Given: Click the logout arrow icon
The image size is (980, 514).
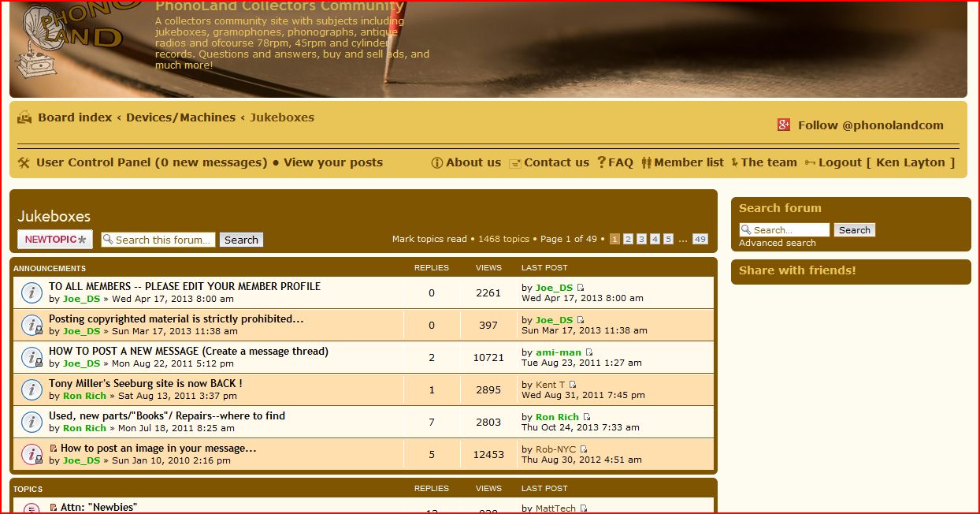Looking at the screenshot, I should coord(811,162).
